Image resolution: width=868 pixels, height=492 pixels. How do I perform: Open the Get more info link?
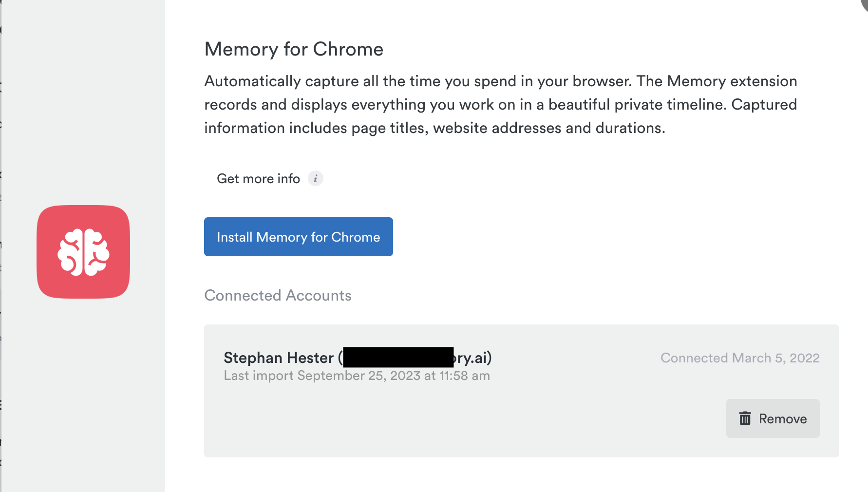[258, 178]
